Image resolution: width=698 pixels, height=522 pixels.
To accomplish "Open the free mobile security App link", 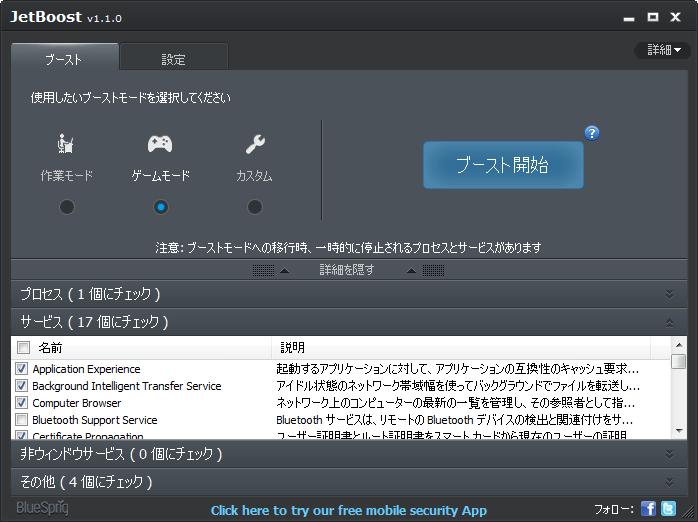I will 349,510.
